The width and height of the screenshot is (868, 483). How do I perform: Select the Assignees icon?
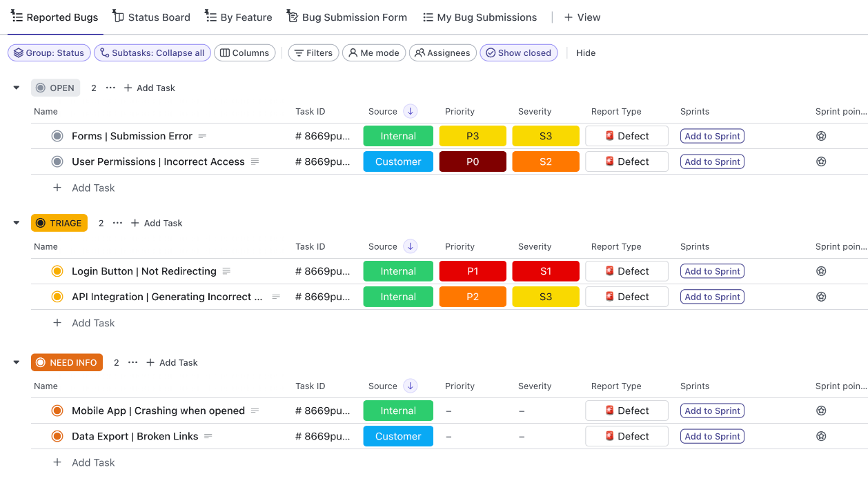point(420,52)
